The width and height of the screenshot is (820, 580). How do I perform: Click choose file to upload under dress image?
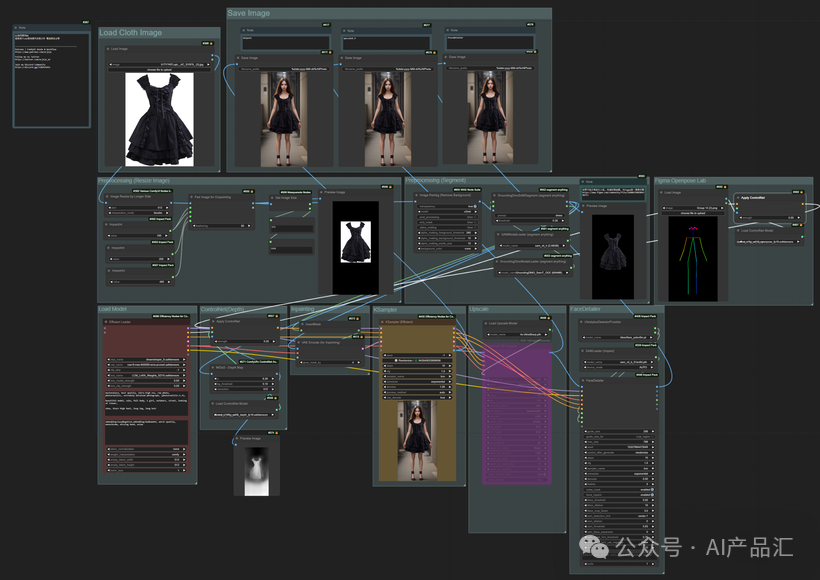coord(159,70)
